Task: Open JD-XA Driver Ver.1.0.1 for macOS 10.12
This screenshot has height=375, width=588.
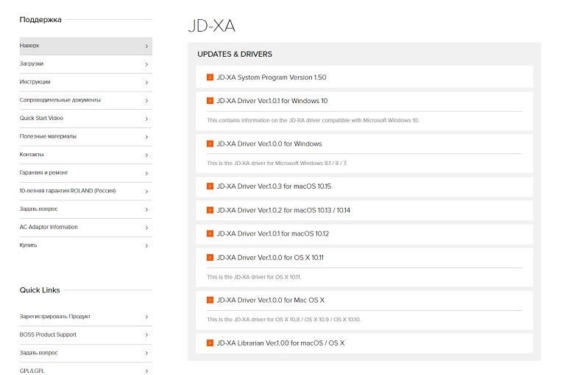Action: [272, 234]
